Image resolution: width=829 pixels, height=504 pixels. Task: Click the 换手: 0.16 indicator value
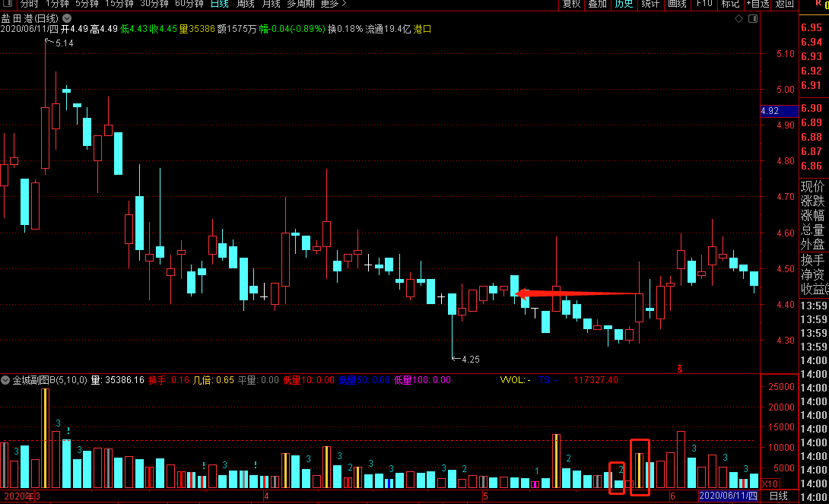click(169, 380)
